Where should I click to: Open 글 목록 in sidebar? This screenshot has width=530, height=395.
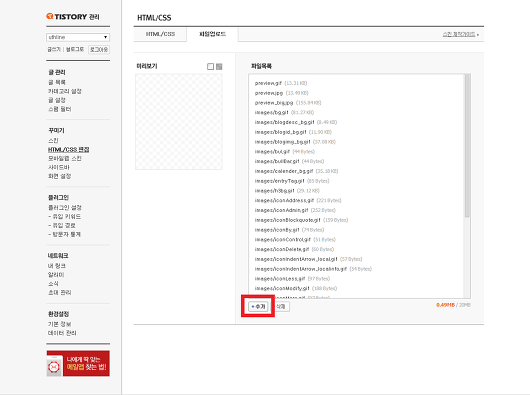(57, 82)
